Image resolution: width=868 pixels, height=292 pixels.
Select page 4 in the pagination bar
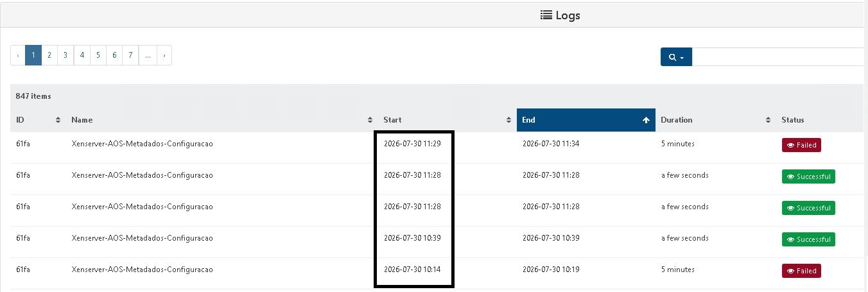click(x=82, y=55)
